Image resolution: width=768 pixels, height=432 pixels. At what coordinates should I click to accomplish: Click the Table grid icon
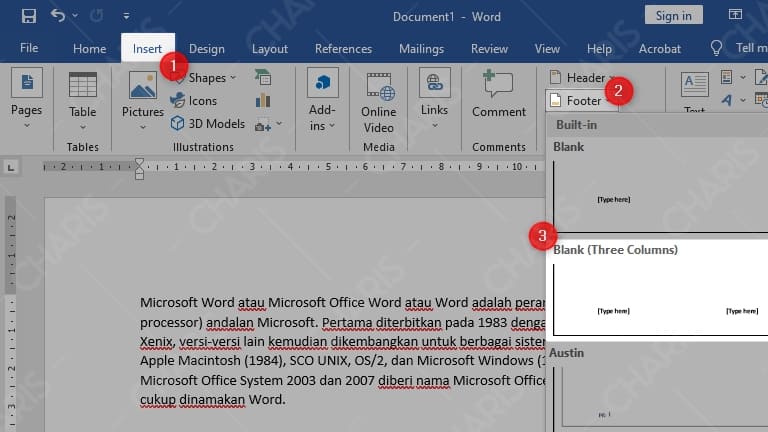pyautogui.click(x=83, y=85)
